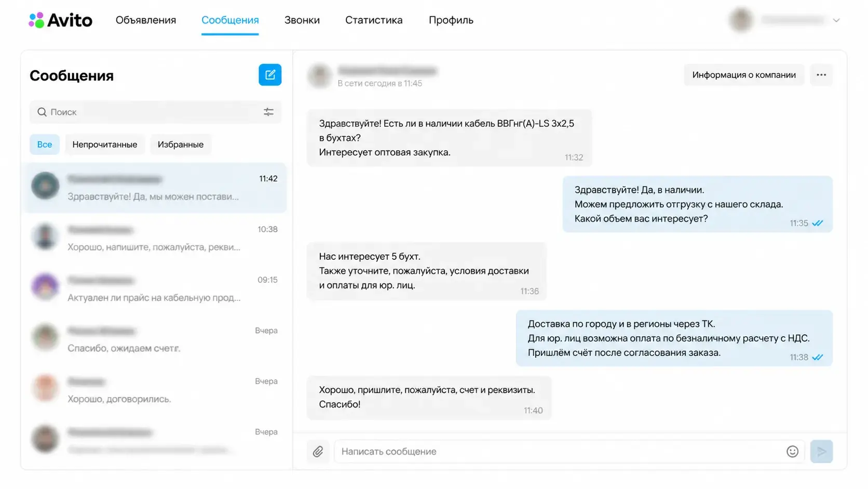This screenshot has width=868, height=489.
Task: Click message 'Нас интересует 5 бухт.'
Action: click(x=426, y=271)
